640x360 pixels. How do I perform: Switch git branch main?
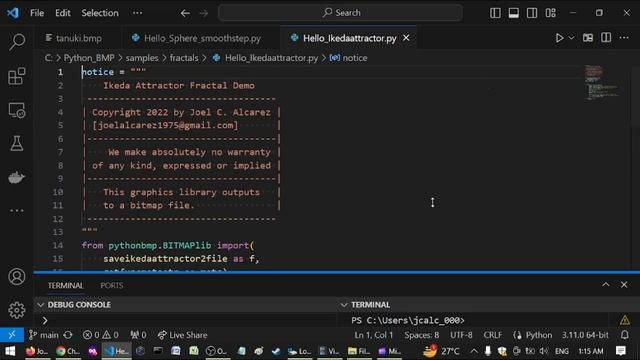[44, 335]
